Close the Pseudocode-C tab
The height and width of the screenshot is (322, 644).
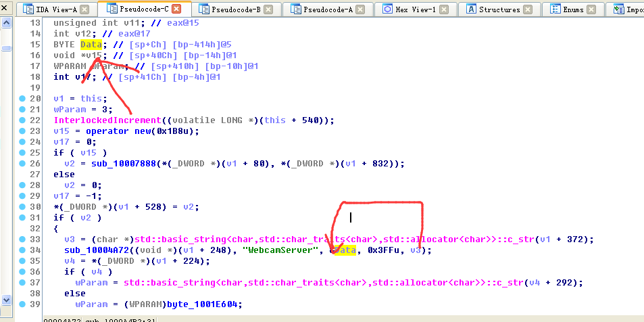176,9
